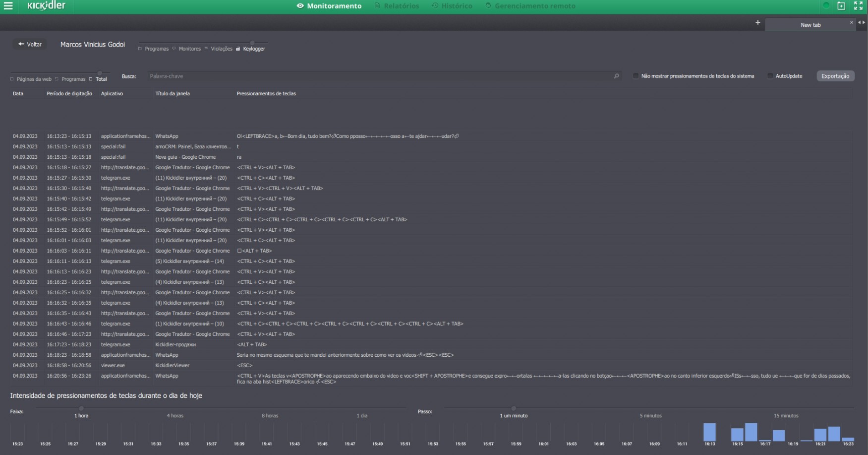The height and width of the screenshot is (455, 868).
Task: Sort by Título da janela column header
Action: pyautogui.click(x=173, y=93)
